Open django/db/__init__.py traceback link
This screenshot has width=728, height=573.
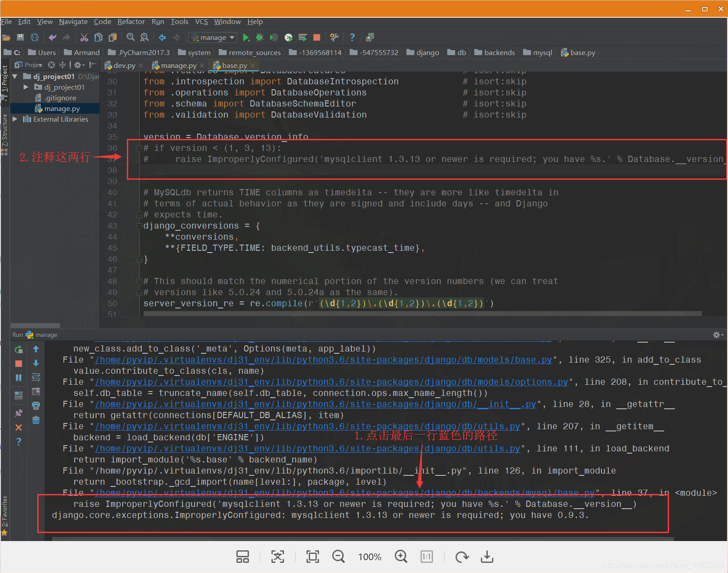[x=315, y=404]
